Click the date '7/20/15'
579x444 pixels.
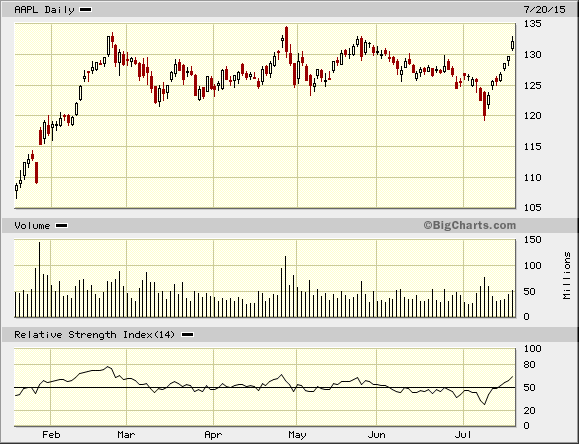click(x=544, y=10)
